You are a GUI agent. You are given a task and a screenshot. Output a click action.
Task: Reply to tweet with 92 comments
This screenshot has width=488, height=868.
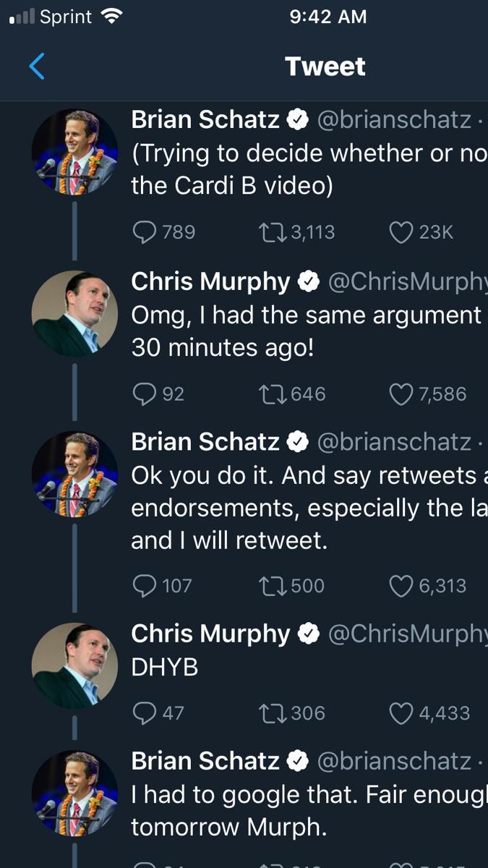pyautogui.click(x=145, y=393)
